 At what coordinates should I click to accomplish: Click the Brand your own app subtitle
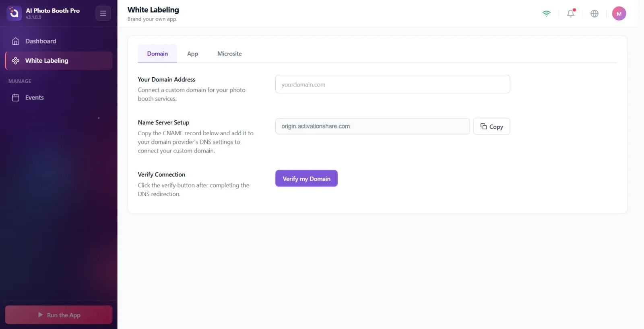click(x=152, y=19)
